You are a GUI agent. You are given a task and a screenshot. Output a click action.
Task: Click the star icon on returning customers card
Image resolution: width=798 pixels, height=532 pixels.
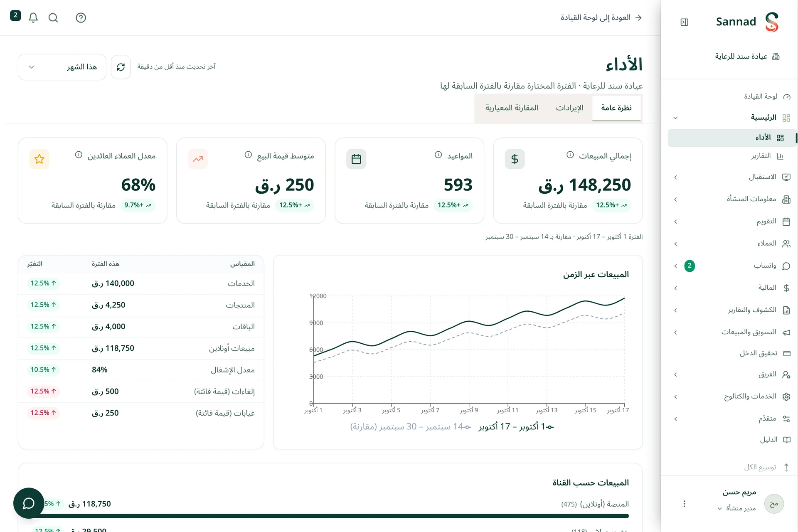point(39,159)
